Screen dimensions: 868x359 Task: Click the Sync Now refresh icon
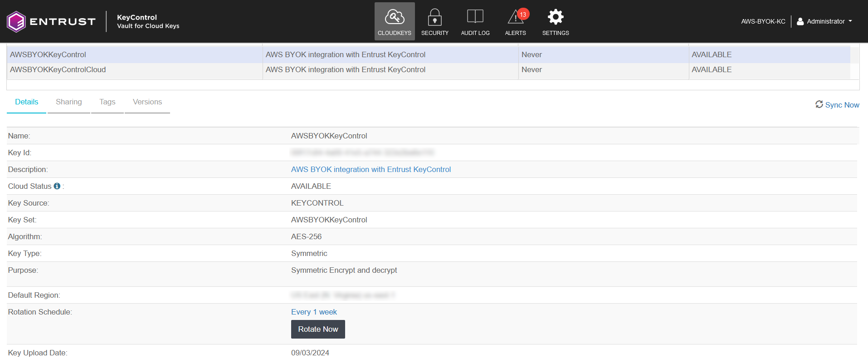point(819,104)
